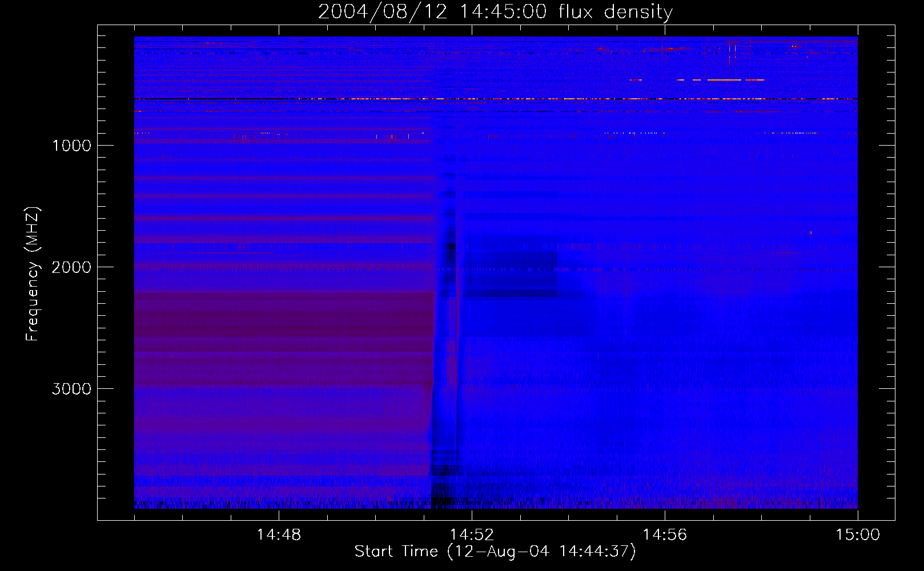Click the plot title "2004/08/12 14:45:00 flux density"
This screenshot has height=571, width=924.
tap(495, 11)
